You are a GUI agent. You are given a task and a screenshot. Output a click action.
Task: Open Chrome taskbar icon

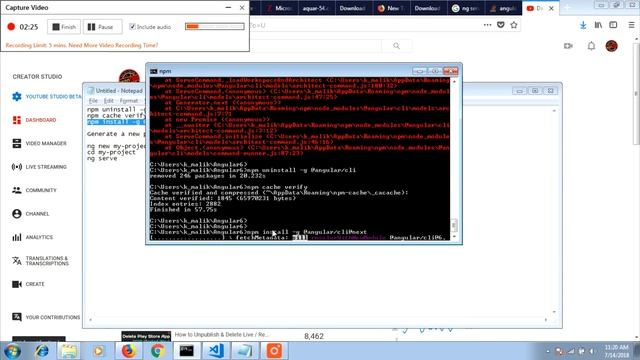[158, 351]
